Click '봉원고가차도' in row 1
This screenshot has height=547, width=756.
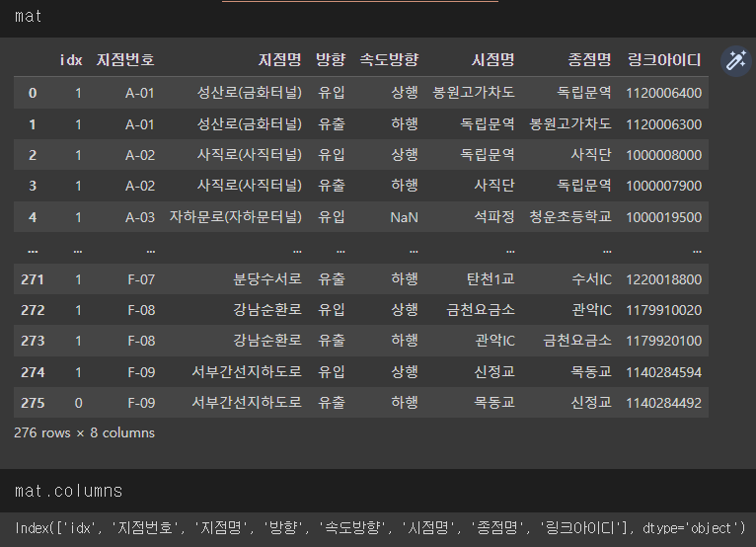[570, 124]
